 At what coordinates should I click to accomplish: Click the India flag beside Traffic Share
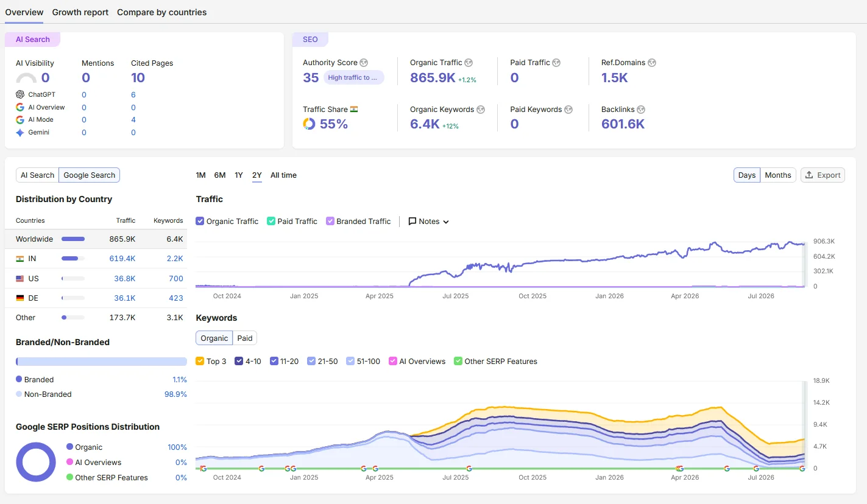[x=354, y=110]
